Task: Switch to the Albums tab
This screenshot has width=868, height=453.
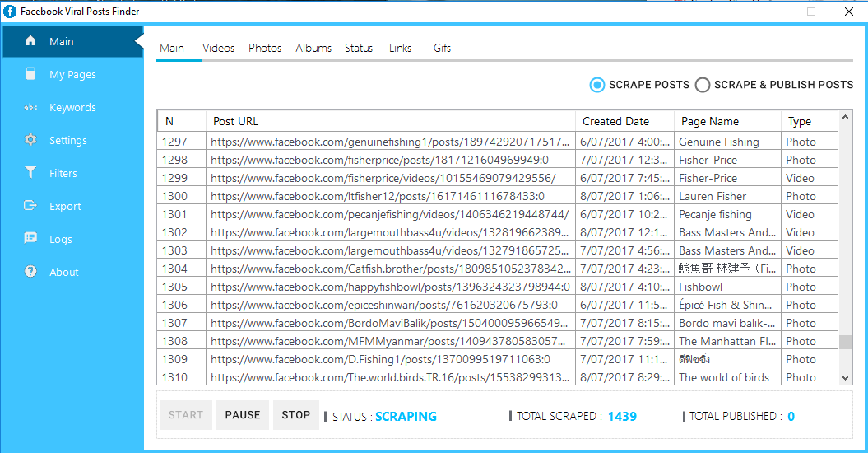Action: coord(313,49)
